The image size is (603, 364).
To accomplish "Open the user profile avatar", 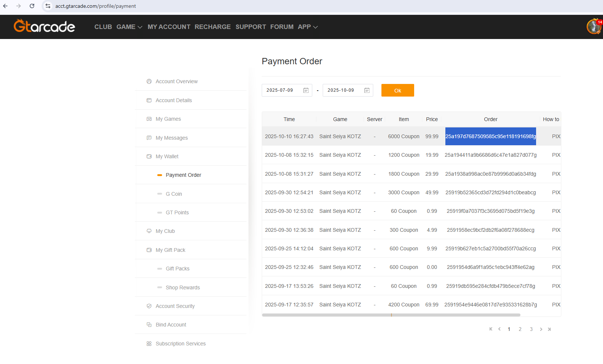I will pos(594,27).
